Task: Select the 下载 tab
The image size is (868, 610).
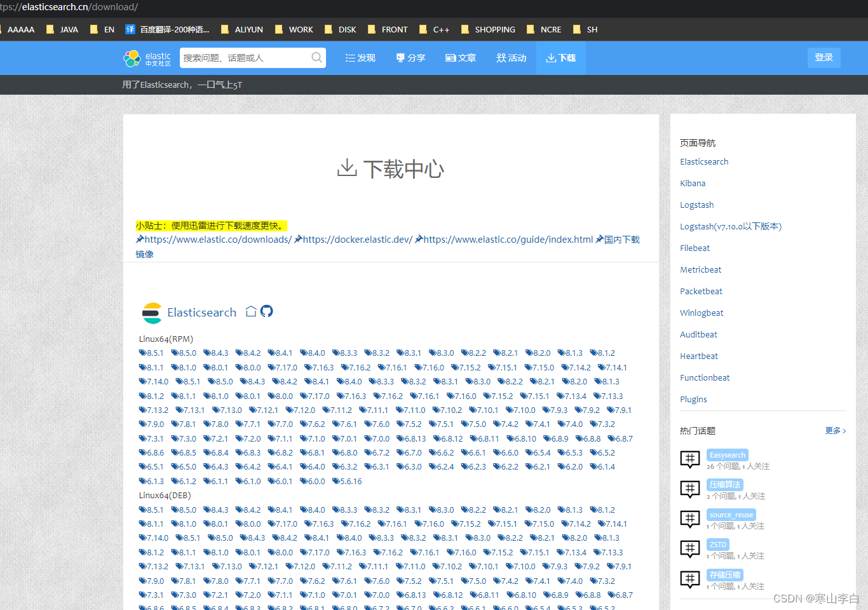Action: coord(561,58)
